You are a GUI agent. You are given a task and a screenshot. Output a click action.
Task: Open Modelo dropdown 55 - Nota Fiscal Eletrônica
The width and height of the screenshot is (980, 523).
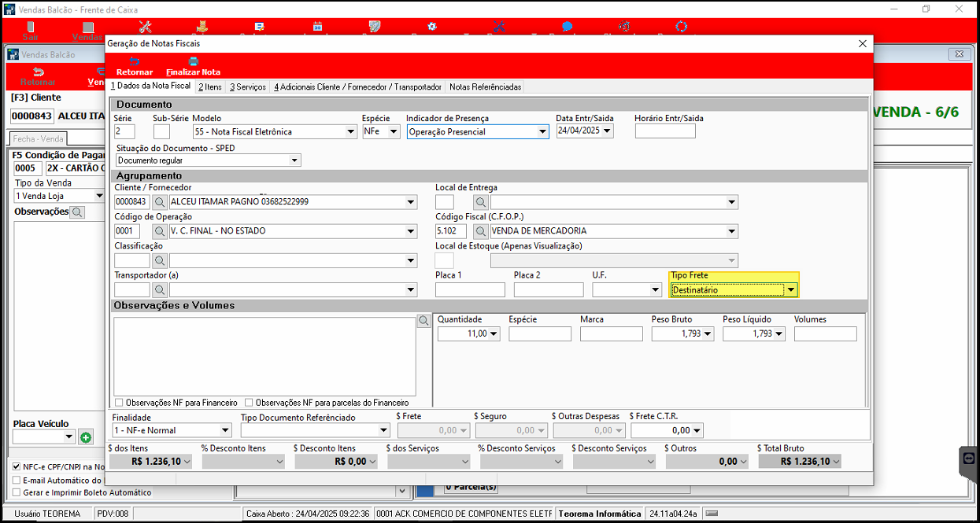click(351, 132)
